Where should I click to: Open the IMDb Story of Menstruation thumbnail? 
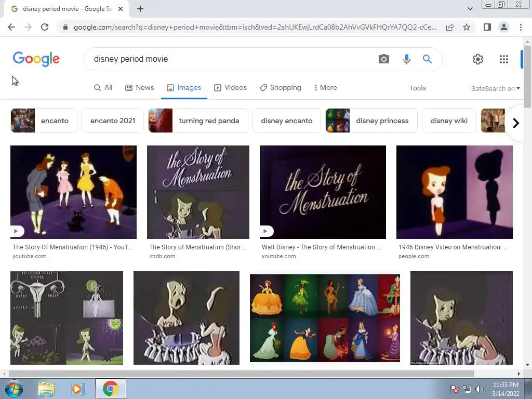[x=198, y=192]
